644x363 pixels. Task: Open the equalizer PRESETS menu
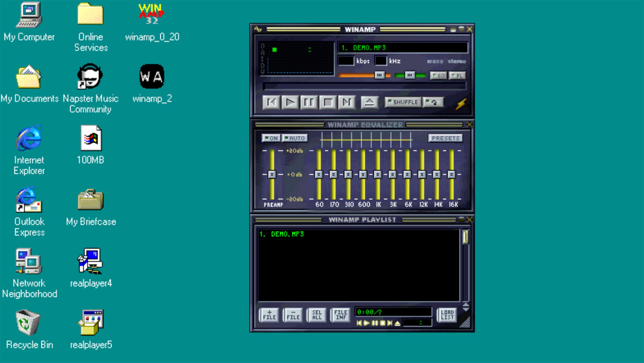(x=445, y=138)
